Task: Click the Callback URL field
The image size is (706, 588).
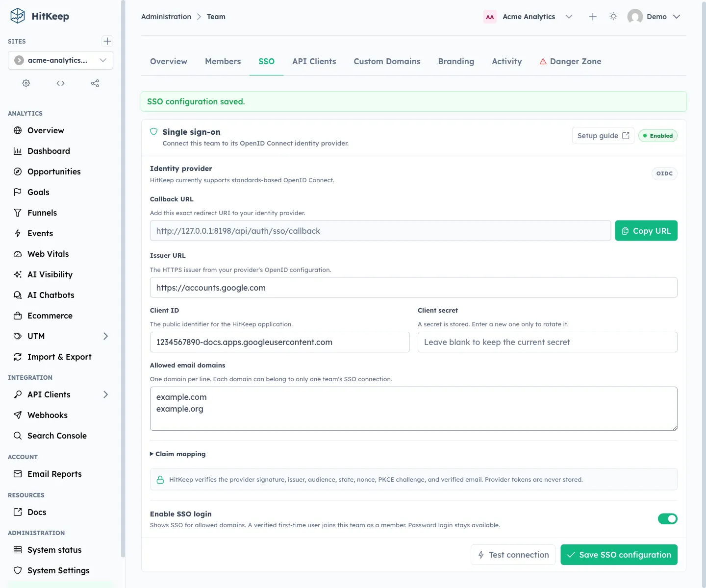Action: [380, 231]
